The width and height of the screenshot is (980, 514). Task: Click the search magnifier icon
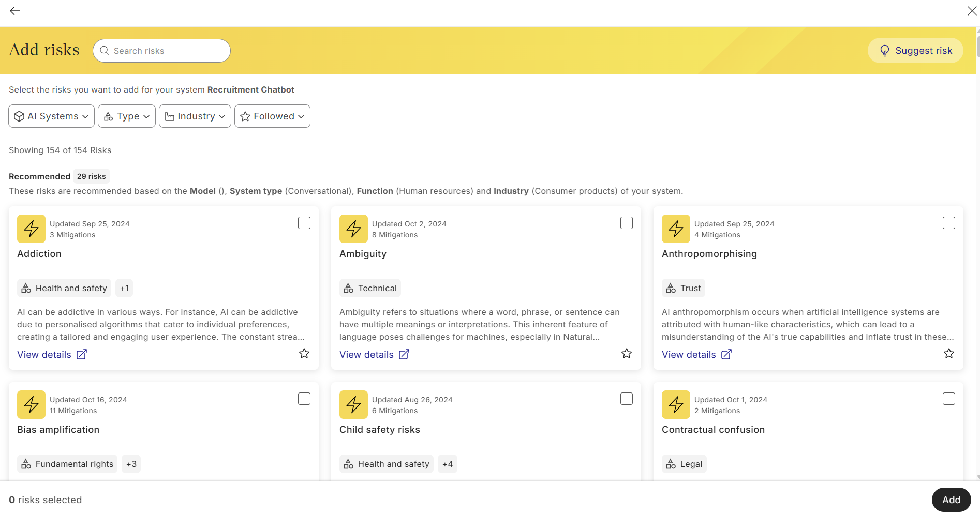click(105, 51)
